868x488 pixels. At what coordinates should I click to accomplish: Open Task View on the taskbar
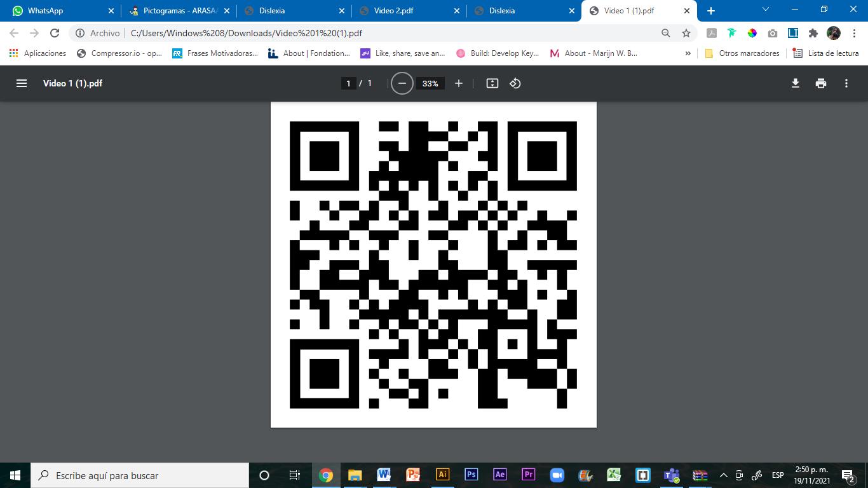click(x=295, y=475)
